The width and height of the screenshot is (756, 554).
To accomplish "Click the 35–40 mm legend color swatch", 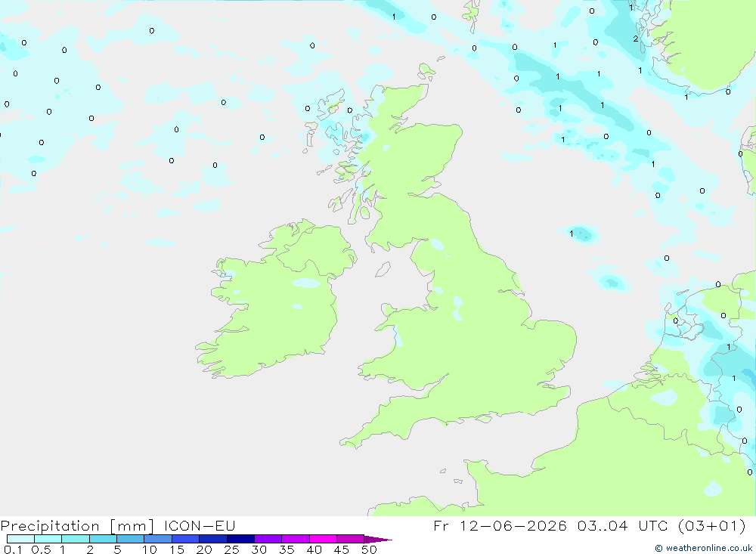I will click(296, 539).
